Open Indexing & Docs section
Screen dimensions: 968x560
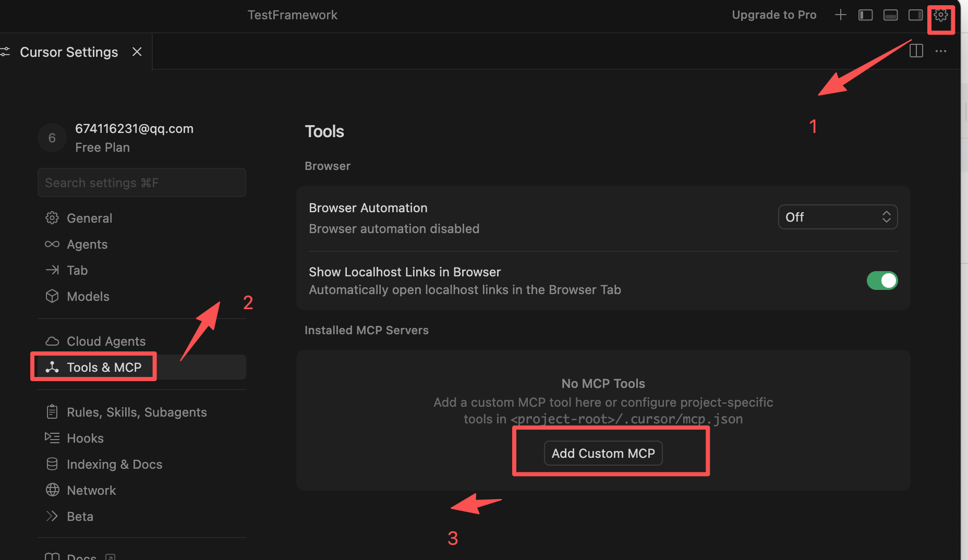[142, 464]
